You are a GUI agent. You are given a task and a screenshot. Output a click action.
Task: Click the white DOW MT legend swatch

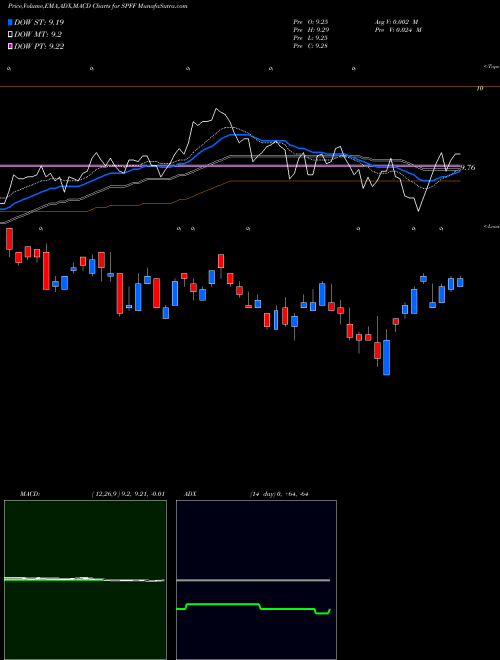10,35
